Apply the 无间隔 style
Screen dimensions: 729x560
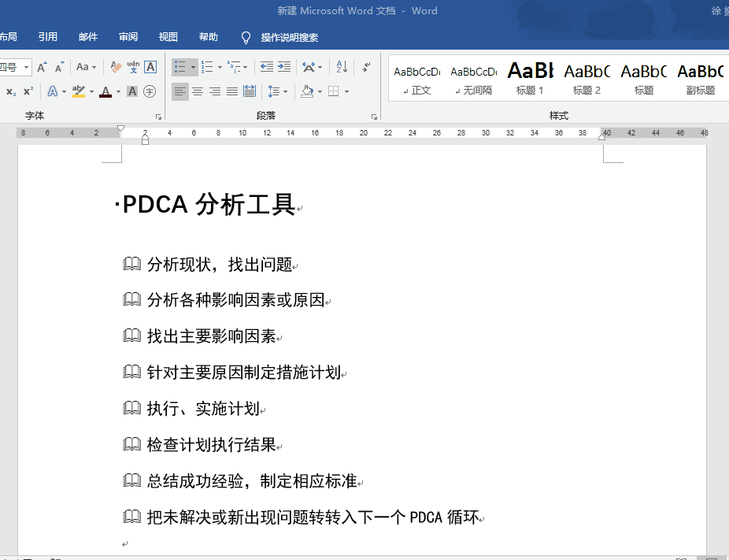473,78
